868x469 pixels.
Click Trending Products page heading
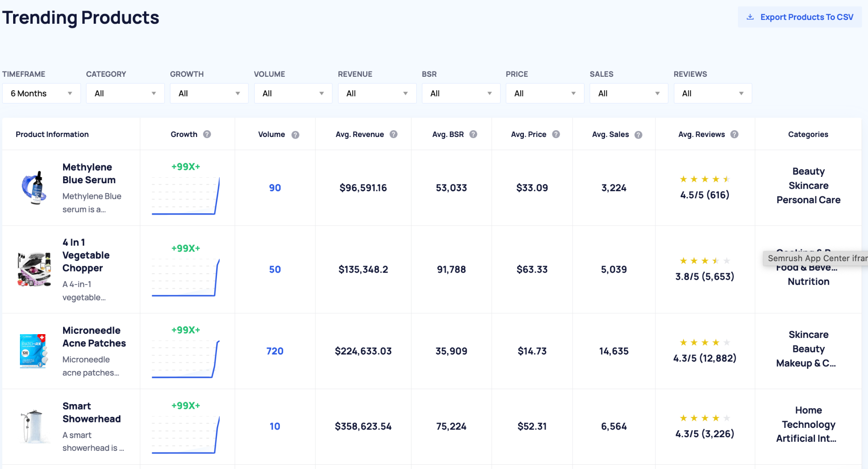pyautogui.click(x=81, y=18)
